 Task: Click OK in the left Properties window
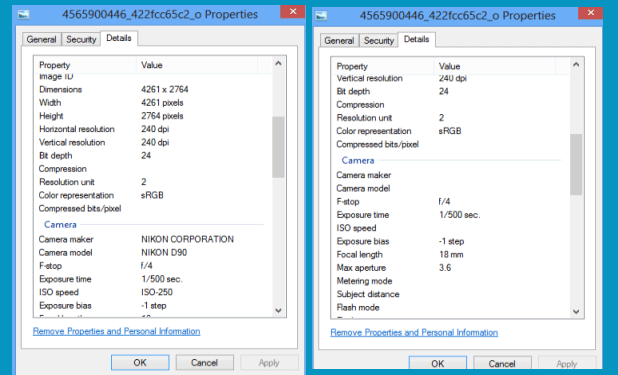(140, 362)
